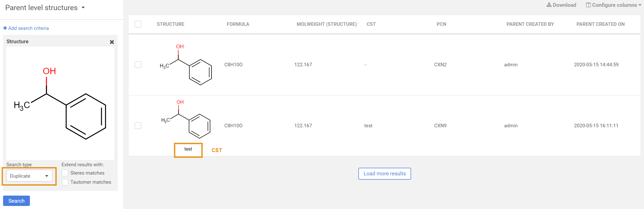Click the query structure drawing in search panel
644x209 pixels.
(x=60, y=104)
